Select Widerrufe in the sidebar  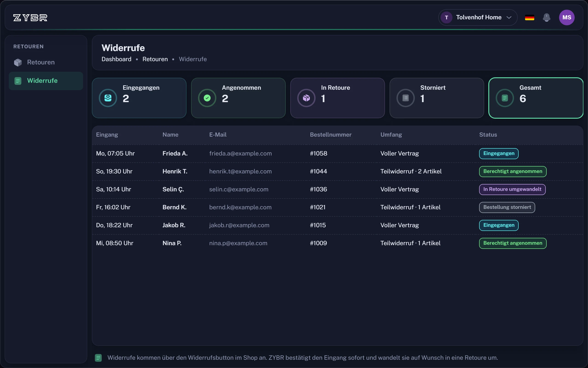[46, 81]
